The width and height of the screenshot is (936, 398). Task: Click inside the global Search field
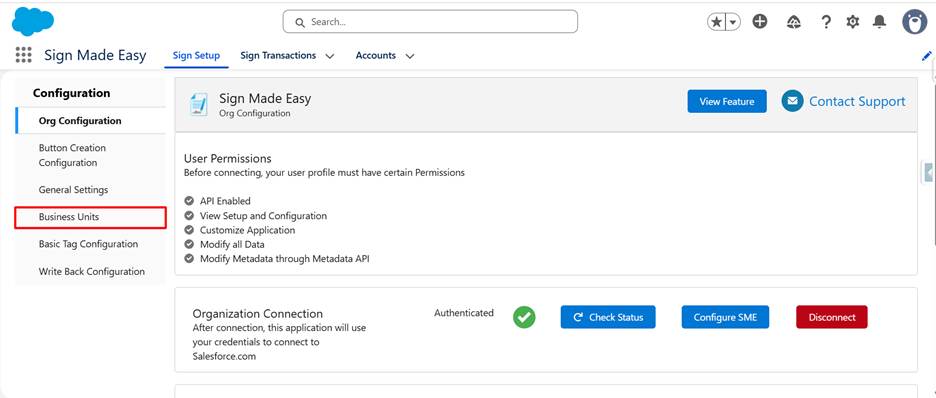tap(430, 21)
